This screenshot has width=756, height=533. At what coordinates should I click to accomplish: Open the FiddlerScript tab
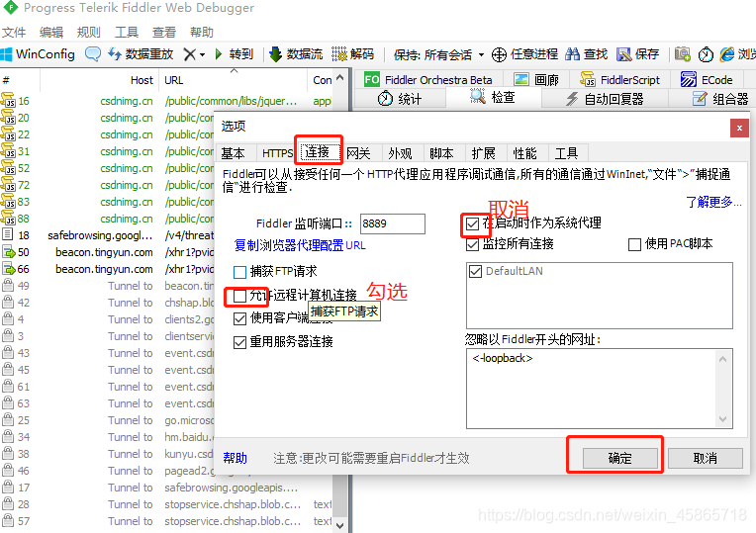619,79
